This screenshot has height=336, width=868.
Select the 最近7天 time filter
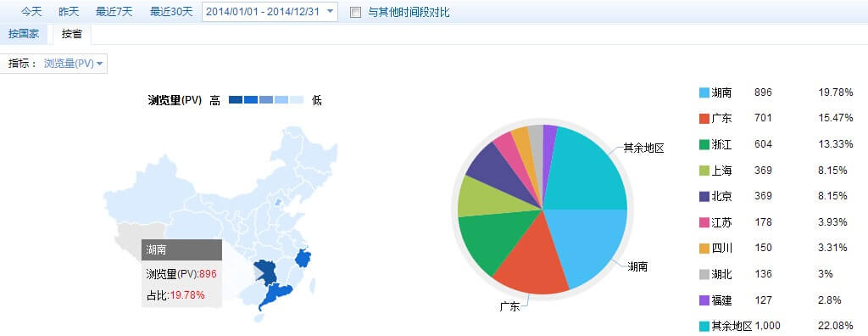click(x=114, y=12)
